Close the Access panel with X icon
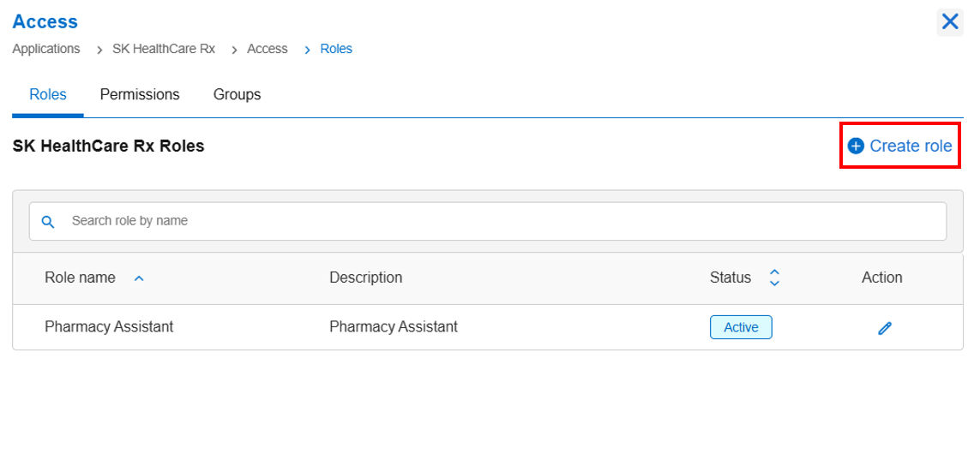This screenshot has height=454, width=980. [950, 22]
